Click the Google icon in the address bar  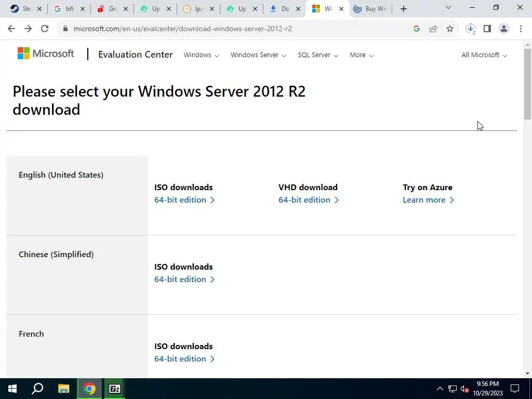tap(417, 29)
